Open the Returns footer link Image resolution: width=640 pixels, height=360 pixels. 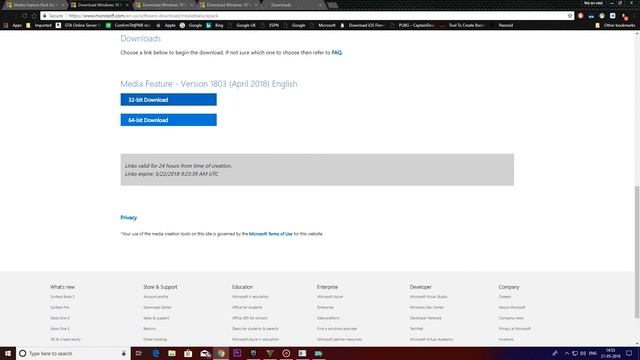point(149,329)
